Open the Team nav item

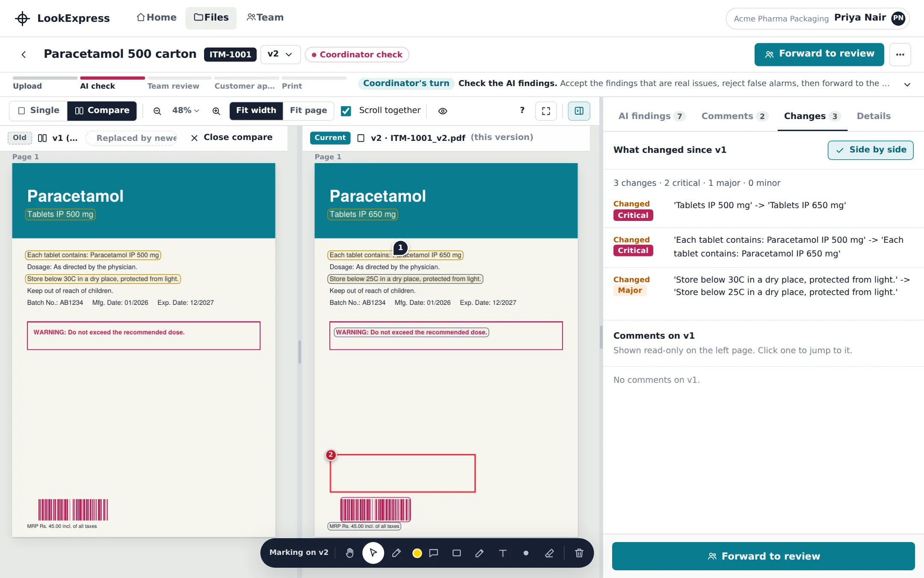[x=265, y=18]
